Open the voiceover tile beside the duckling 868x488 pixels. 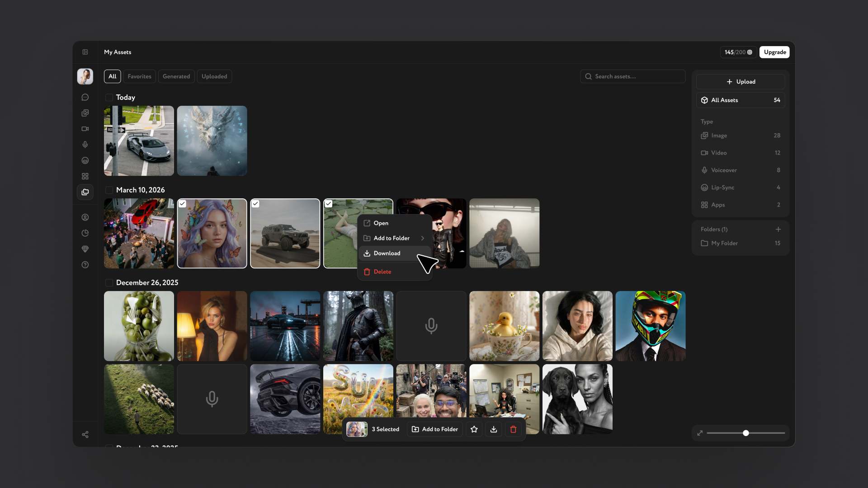(431, 326)
